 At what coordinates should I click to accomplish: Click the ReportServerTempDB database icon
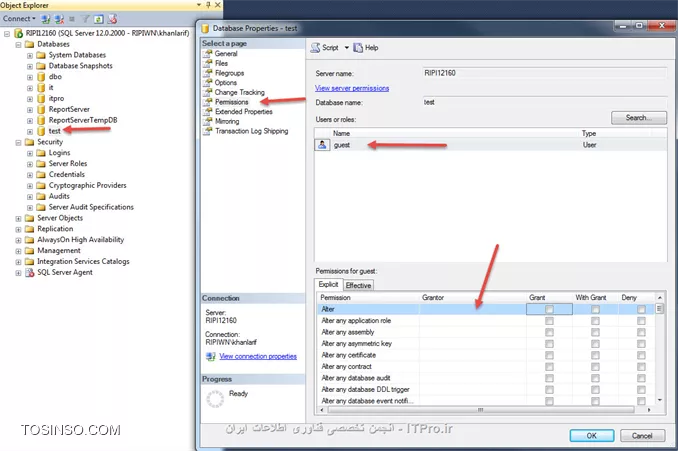click(41, 120)
